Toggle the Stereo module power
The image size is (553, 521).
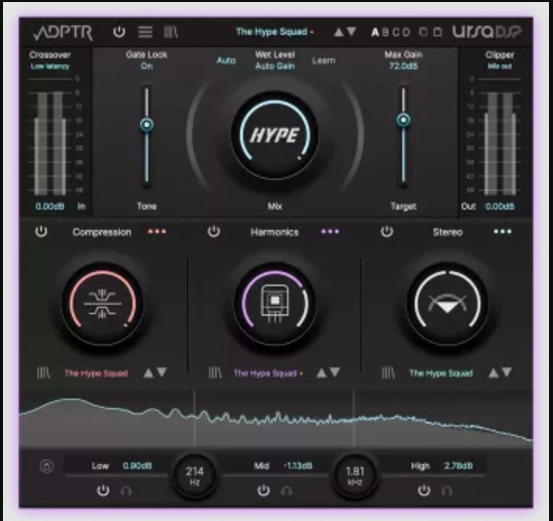387,232
